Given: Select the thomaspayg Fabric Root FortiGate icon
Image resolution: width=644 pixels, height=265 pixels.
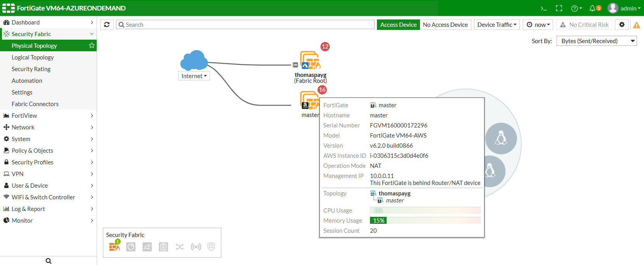Looking at the screenshot, I should tap(310, 61).
